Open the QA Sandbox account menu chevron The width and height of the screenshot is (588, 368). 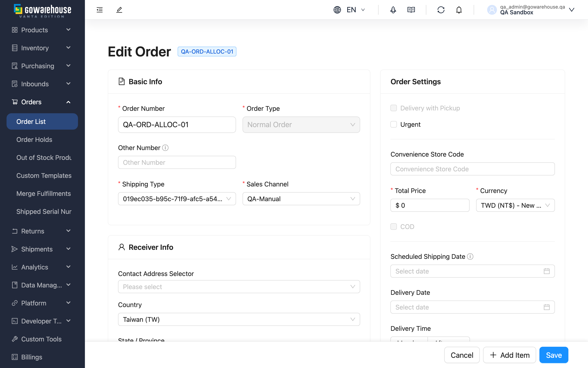pyautogui.click(x=572, y=10)
